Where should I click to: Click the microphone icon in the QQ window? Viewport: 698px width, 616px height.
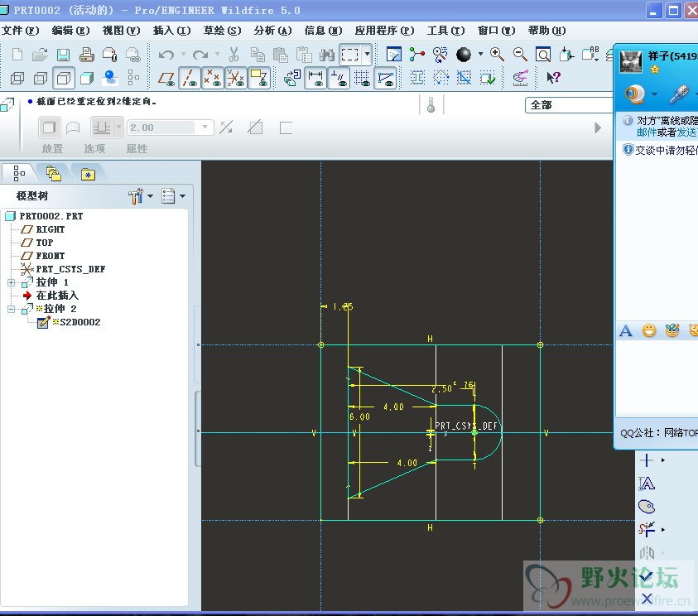tap(679, 94)
